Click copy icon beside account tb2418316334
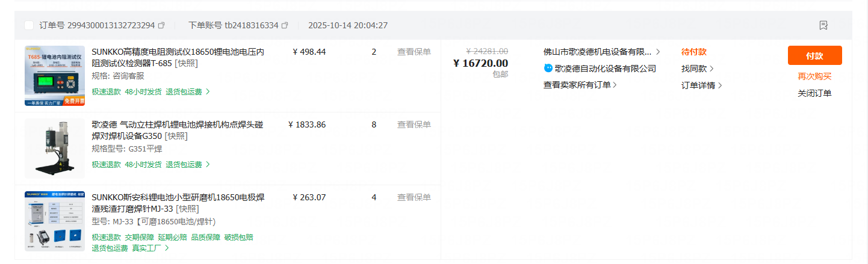The width and height of the screenshot is (868, 264). [x=285, y=25]
